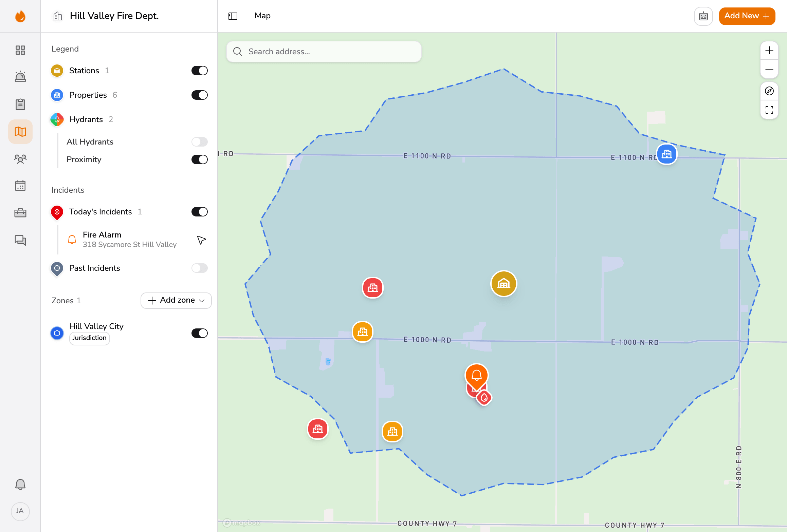Click the Today's Incidents red pin icon
The height and width of the screenshot is (532, 787).
click(x=57, y=212)
